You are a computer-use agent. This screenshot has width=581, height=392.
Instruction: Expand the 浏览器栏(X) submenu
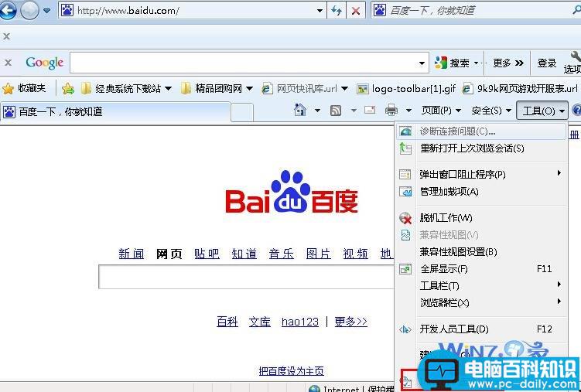coord(481,303)
